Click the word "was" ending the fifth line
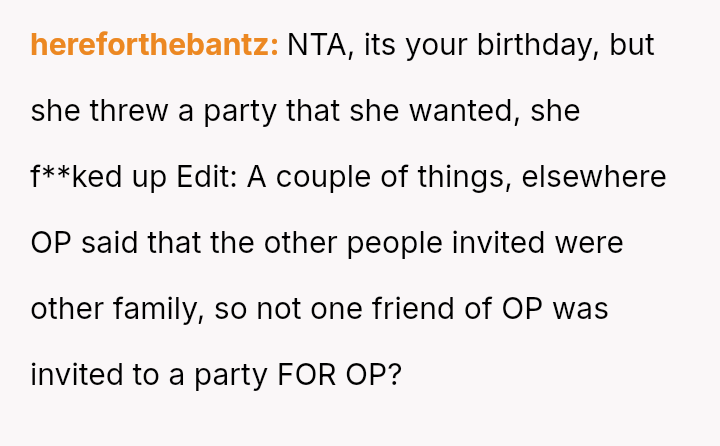Viewport: 720px width, 446px height. pyautogui.click(x=582, y=309)
